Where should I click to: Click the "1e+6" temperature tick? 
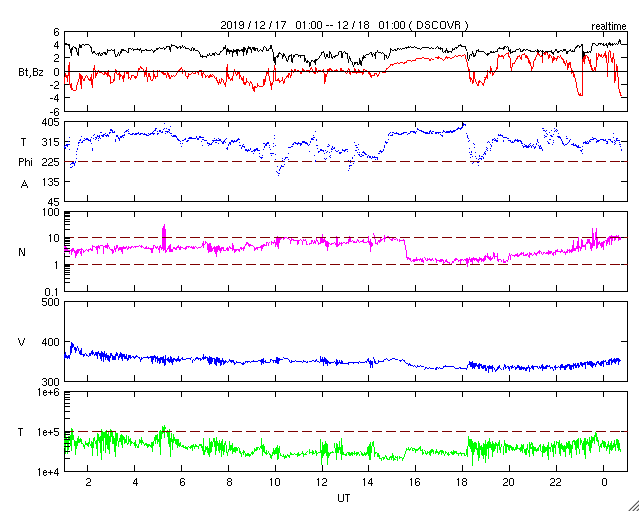[49, 392]
